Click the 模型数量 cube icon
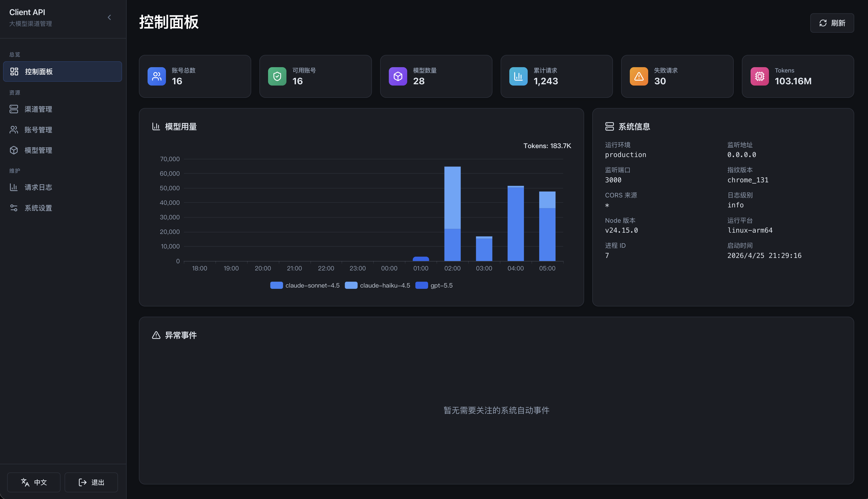This screenshot has width=868, height=499. pyautogui.click(x=398, y=76)
